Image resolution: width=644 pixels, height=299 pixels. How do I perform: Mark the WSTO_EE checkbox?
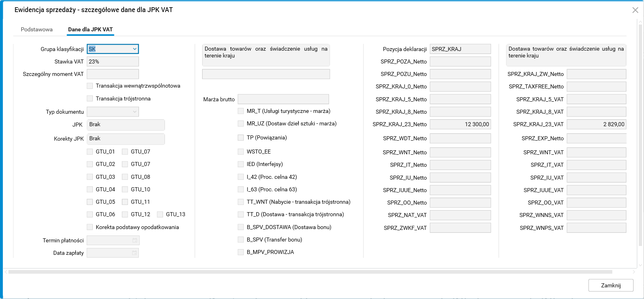241,152
